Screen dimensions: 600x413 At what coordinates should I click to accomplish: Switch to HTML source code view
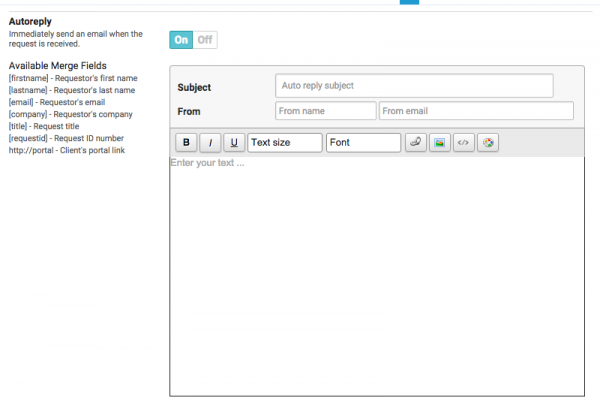(x=463, y=142)
